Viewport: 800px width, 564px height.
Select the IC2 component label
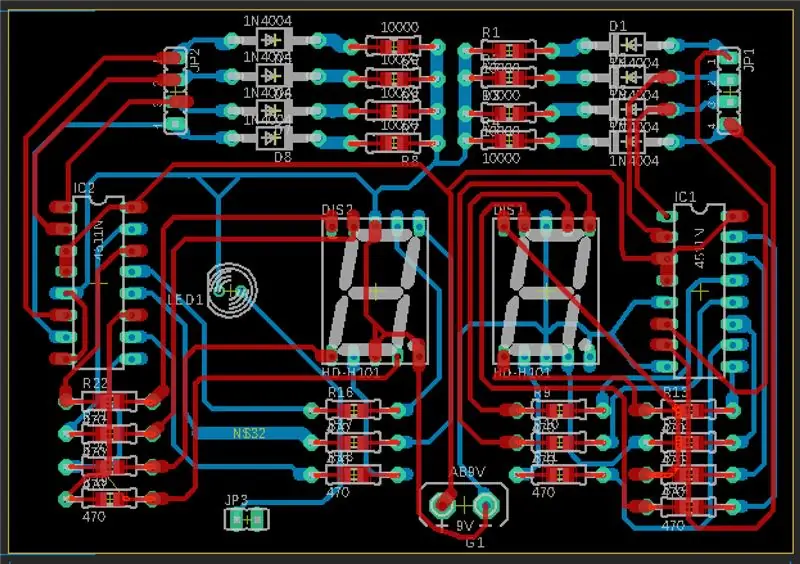point(84,188)
